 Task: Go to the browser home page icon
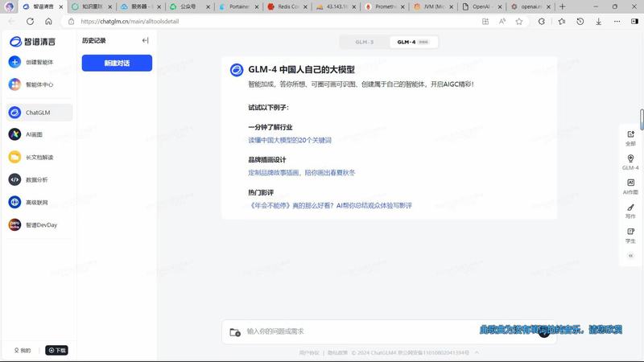[48, 22]
